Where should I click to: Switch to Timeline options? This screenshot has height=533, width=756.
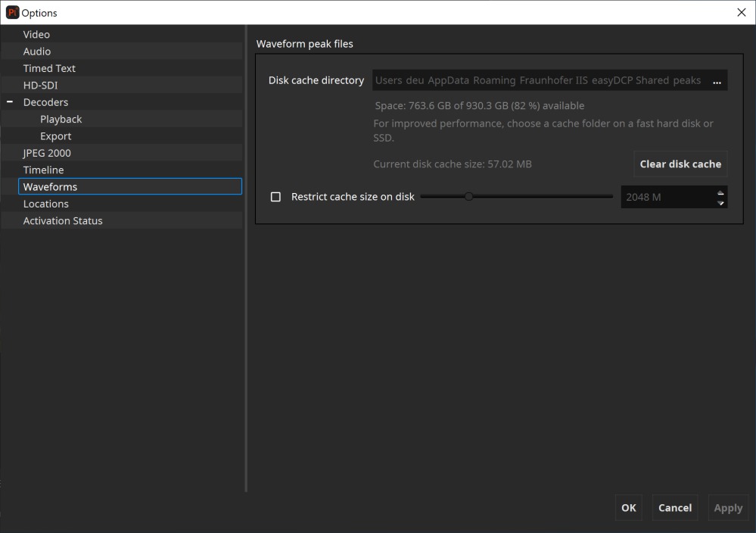(43, 170)
